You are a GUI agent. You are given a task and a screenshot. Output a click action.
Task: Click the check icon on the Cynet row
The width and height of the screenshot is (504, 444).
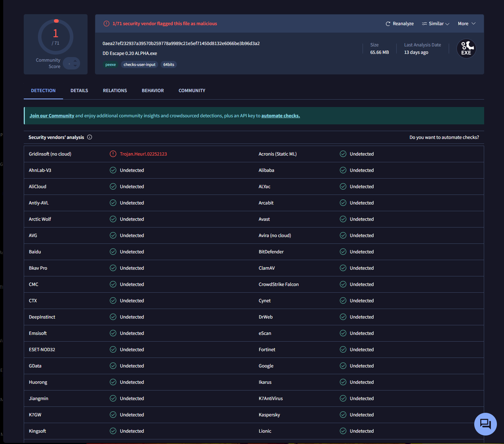click(x=343, y=300)
